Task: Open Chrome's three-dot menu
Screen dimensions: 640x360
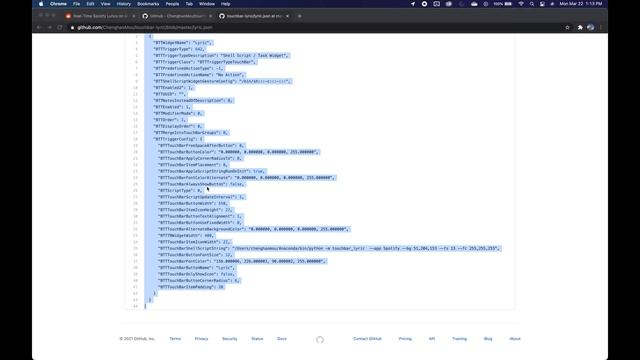Action: coord(601,27)
